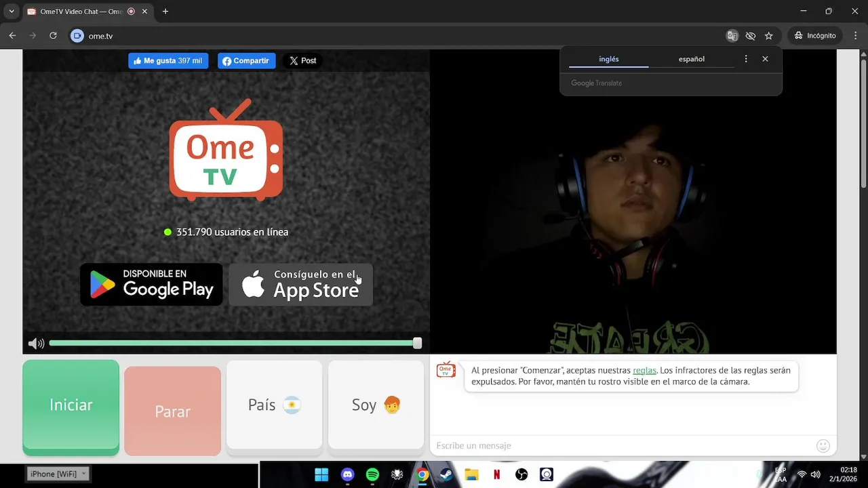Reload the page
The height and width of the screenshot is (488, 868).
pos(53,35)
